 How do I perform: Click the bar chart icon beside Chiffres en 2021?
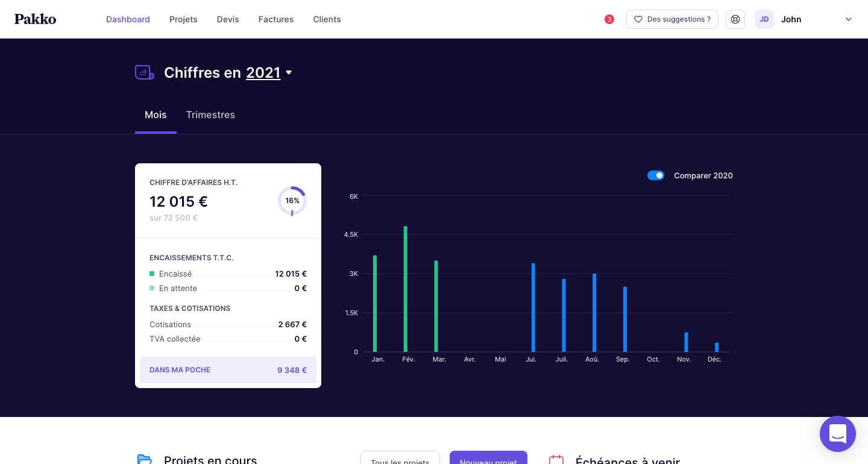[x=144, y=72]
